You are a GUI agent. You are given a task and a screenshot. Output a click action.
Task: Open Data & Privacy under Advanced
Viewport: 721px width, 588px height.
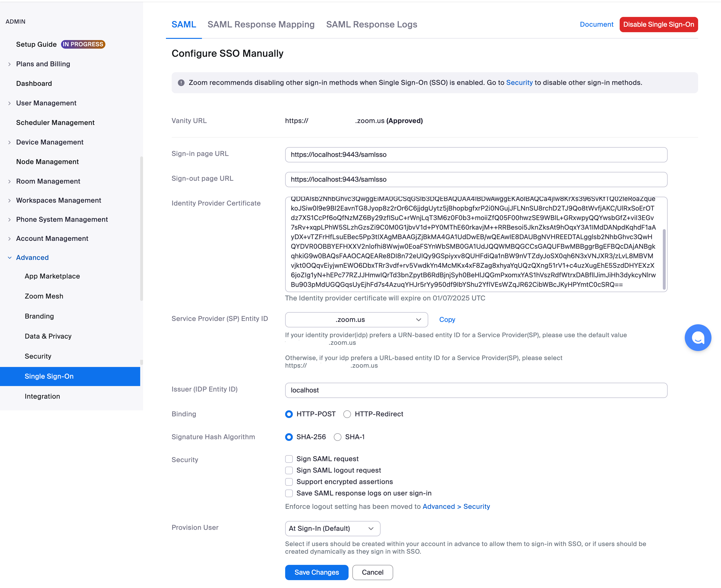[48, 336]
